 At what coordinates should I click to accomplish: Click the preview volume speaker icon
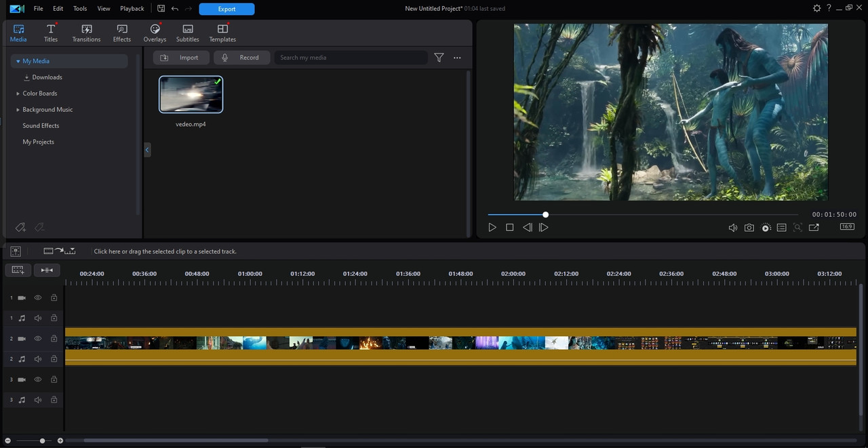(x=732, y=228)
